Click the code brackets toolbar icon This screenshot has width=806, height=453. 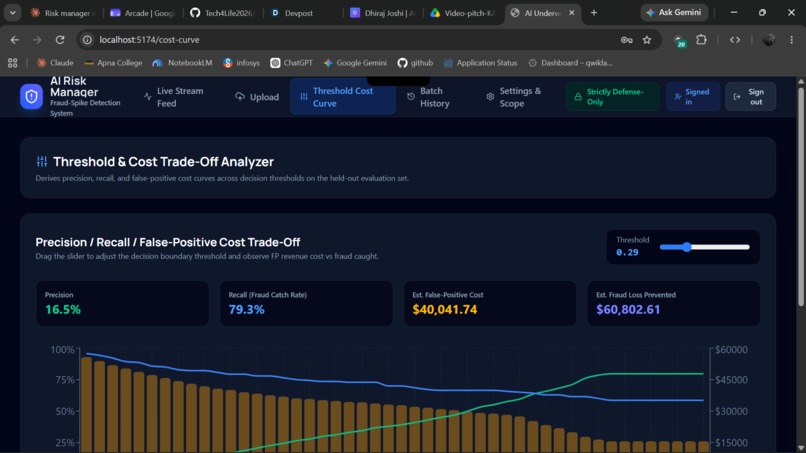pos(735,40)
